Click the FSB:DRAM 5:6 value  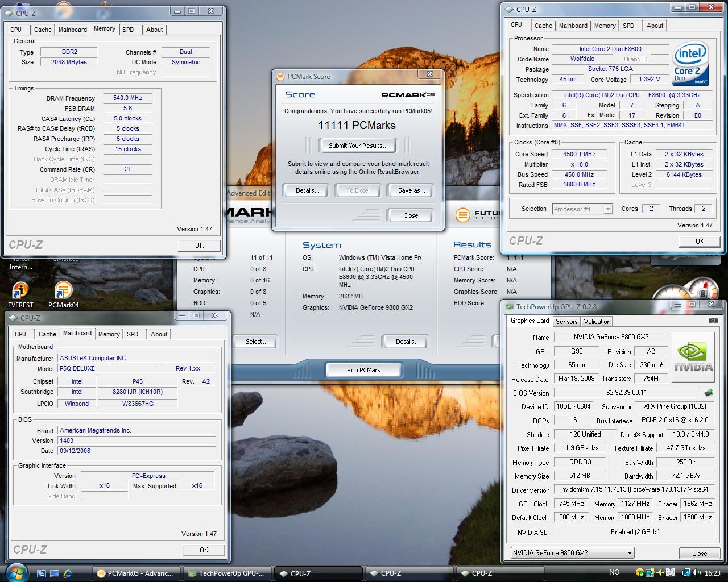[x=127, y=108]
